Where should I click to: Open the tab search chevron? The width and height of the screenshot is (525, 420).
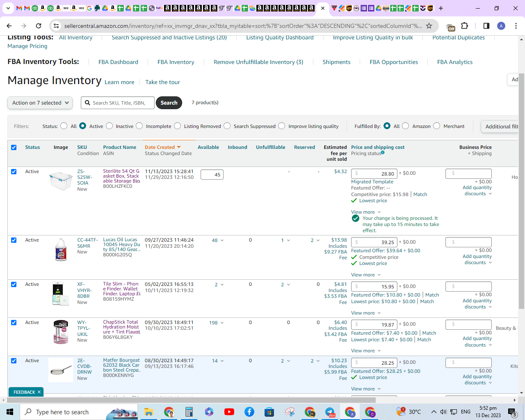point(8,8)
